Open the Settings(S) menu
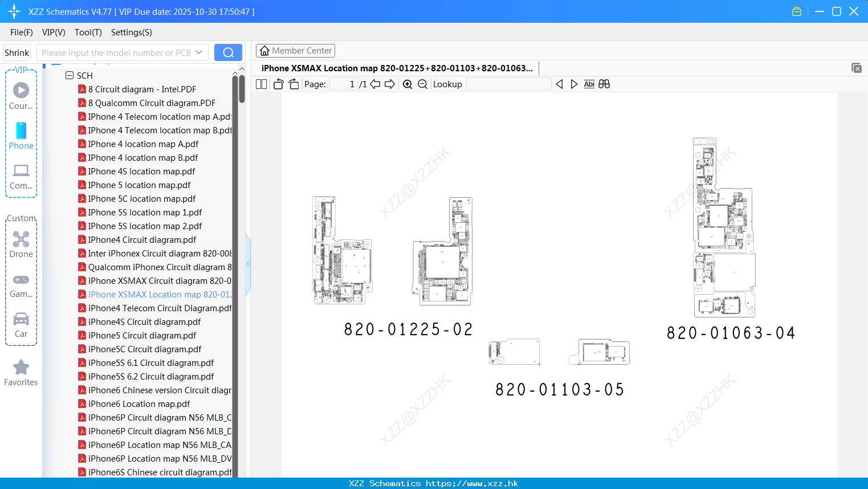The width and height of the screenshot is (868, 489). 132,32
